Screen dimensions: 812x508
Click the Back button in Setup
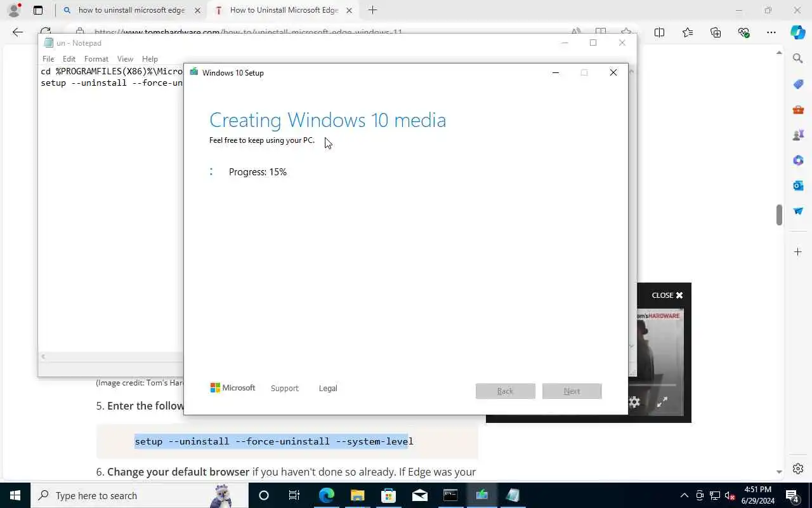(506, 391)
